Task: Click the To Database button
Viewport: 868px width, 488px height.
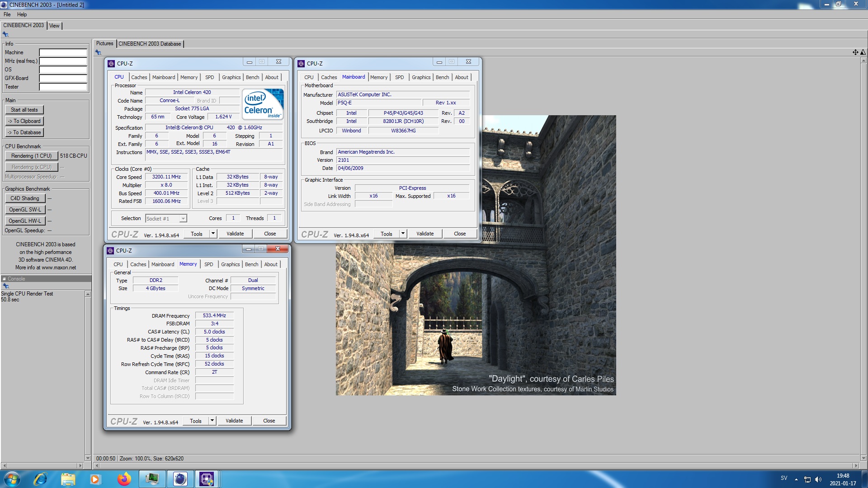Action: click(x=24, y=132)
